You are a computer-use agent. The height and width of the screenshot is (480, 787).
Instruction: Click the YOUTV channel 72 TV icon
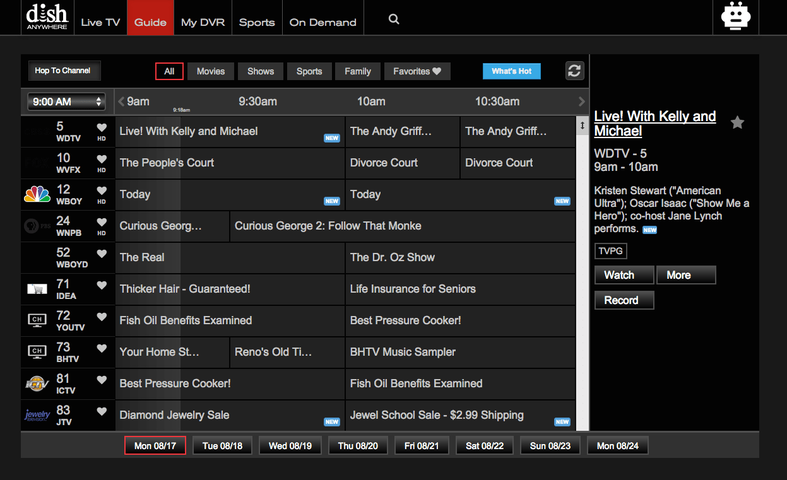coord(37,320)
